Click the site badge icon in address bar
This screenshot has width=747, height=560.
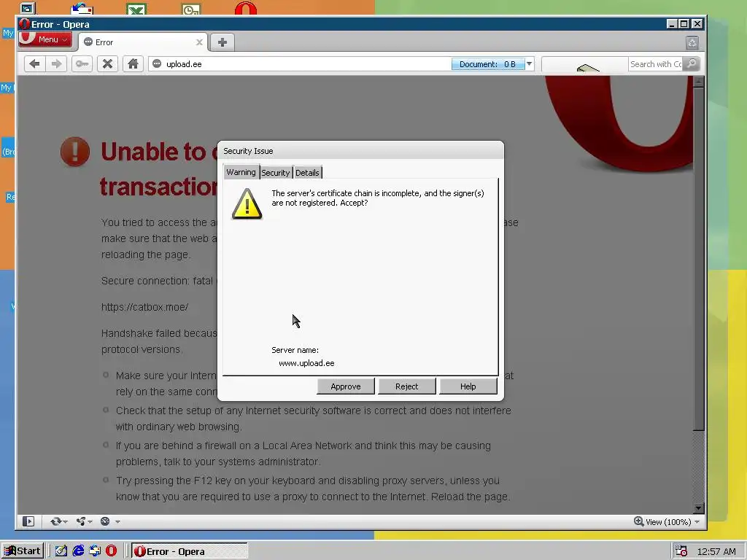[x=157, y=64]
